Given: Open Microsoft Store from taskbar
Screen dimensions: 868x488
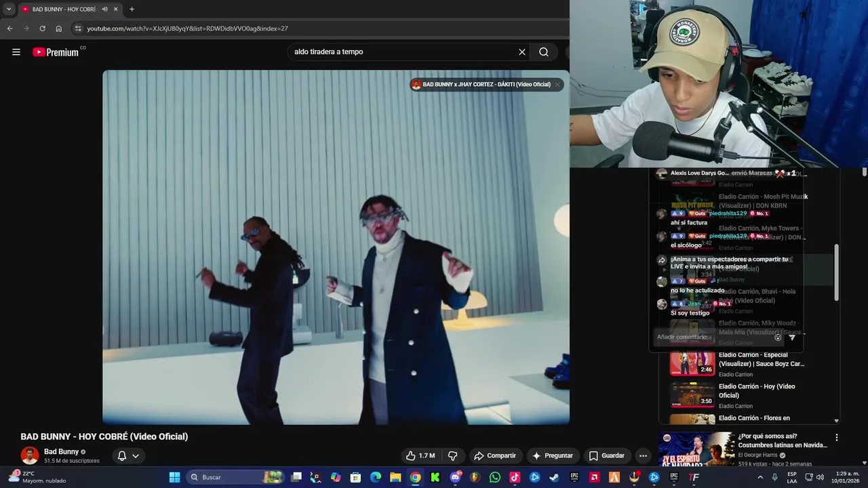Looking at the screenshot, I should [355, 477].
